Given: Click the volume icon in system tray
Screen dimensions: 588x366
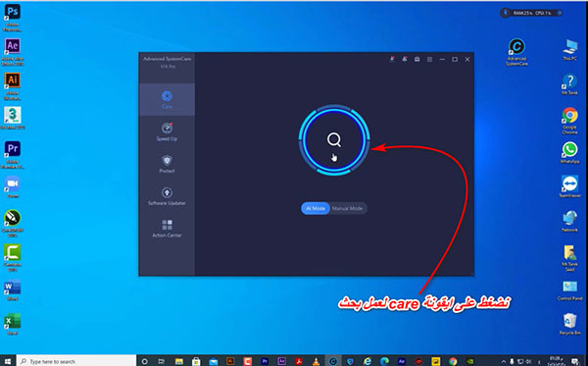Looking at the screenshot, I should pos(528,361).
